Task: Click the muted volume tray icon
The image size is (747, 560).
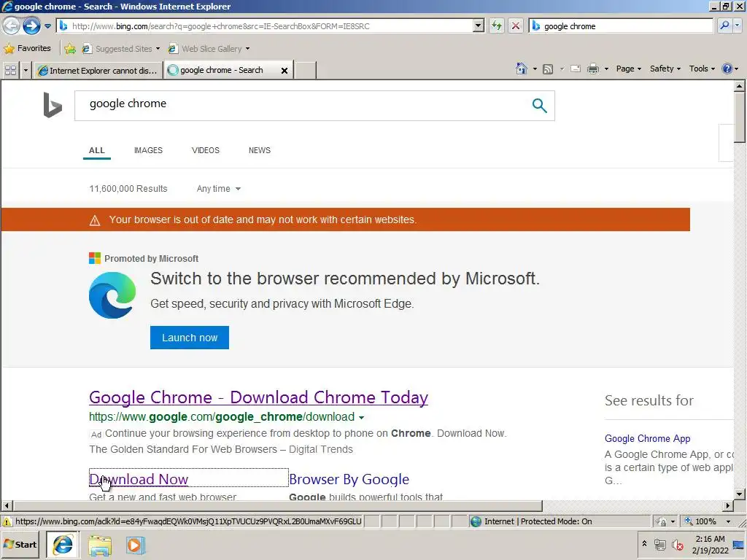Action: [677, 545]
